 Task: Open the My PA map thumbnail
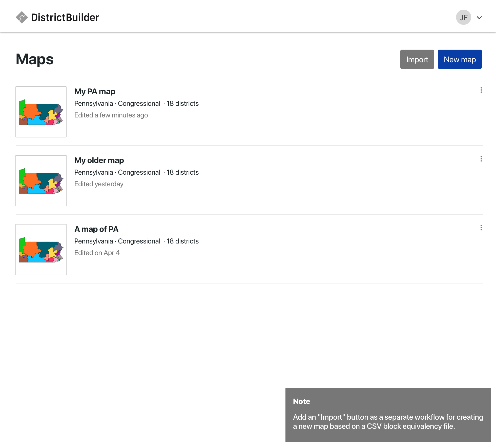(41, 112)
